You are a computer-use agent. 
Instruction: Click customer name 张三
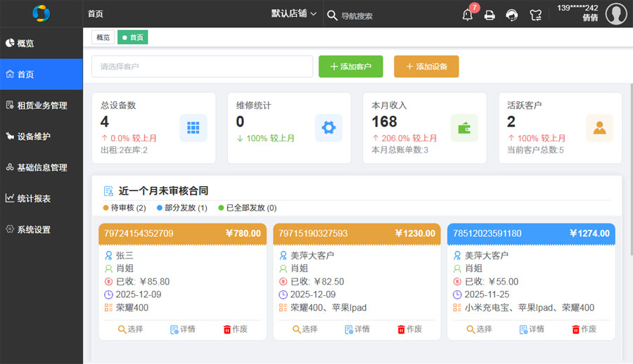124,256
